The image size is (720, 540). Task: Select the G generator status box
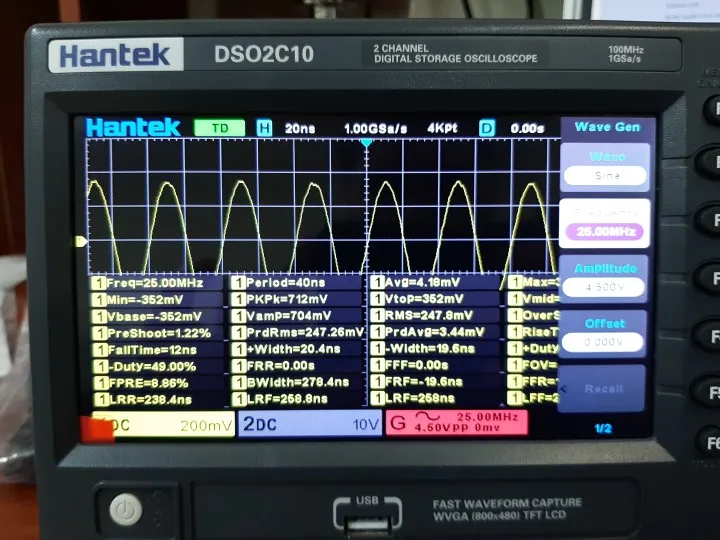[x=456, y=422]
